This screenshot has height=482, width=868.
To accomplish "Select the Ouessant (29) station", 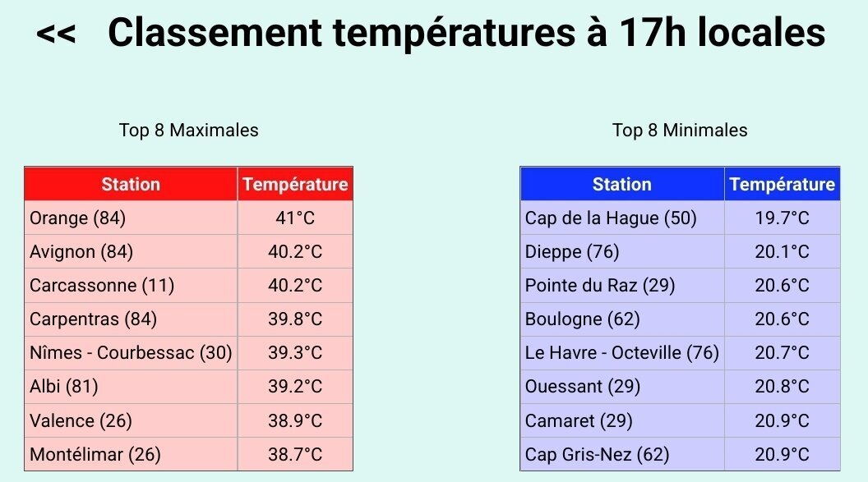I will tap(583, 387).
